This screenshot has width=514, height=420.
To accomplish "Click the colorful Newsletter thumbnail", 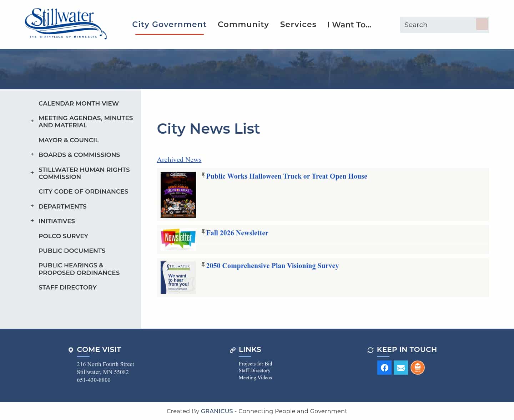I will point(178,240).
